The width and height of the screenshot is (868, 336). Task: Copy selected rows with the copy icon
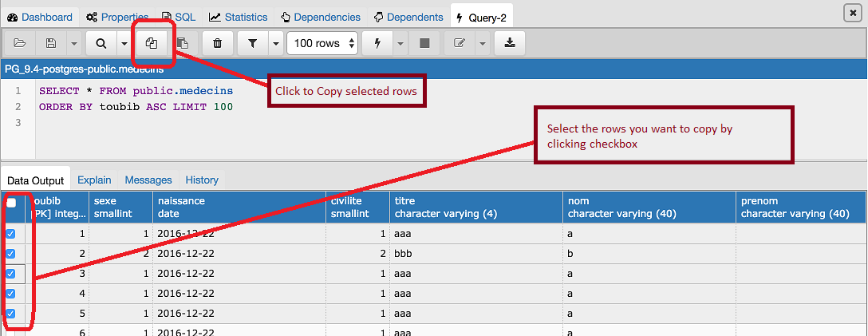coord(151,43)
